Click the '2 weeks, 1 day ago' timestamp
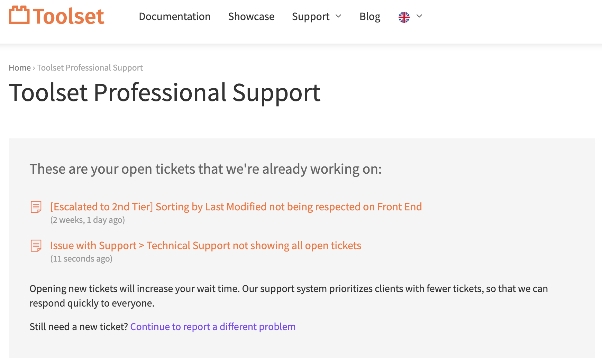The height and width of the screenshot is (364, 602). click(x=88, y=220)
